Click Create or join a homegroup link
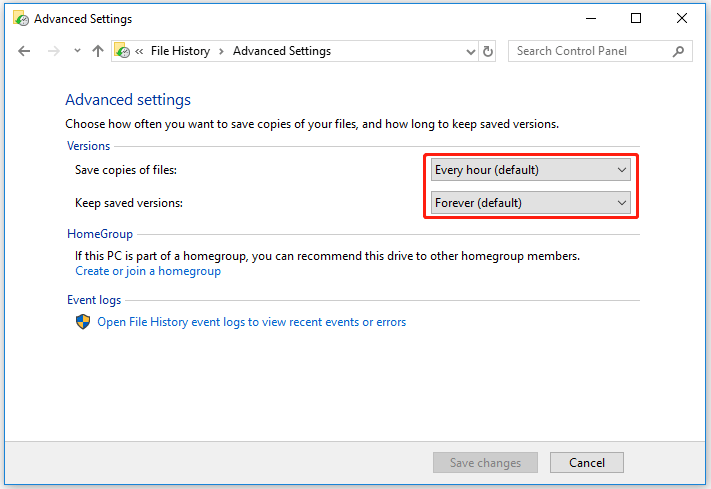Viewport: 711px width, 489px height. point(148,271)
